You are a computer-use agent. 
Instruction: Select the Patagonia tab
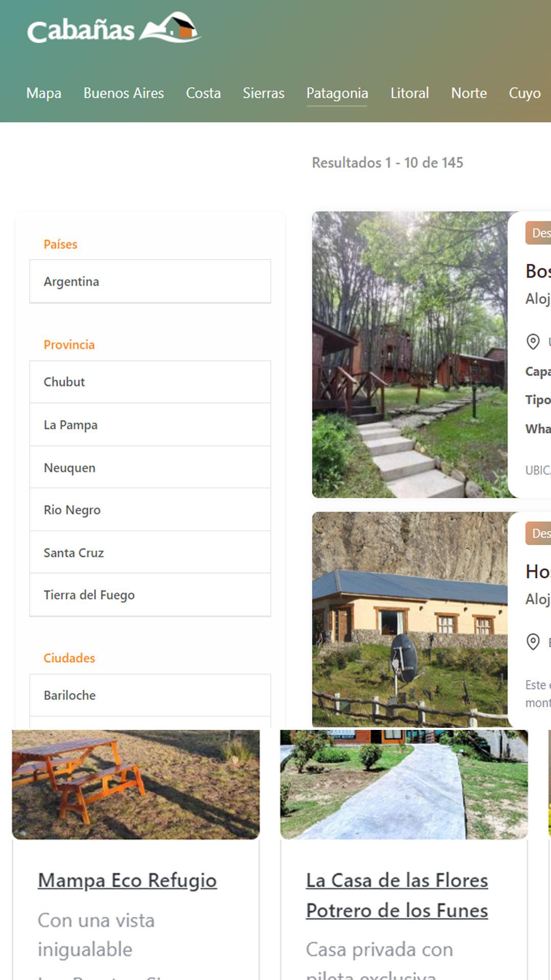pos(337,93)
